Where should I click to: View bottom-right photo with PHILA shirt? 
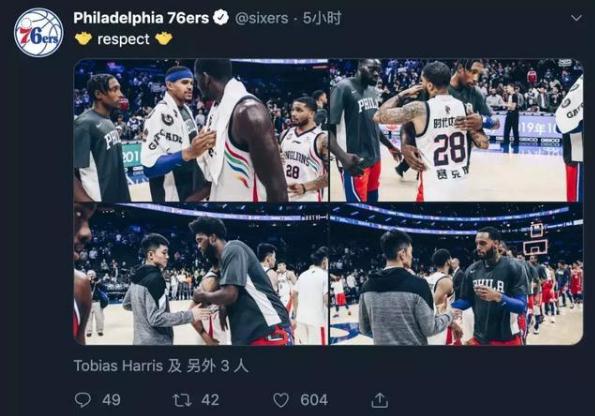point(456,274)
